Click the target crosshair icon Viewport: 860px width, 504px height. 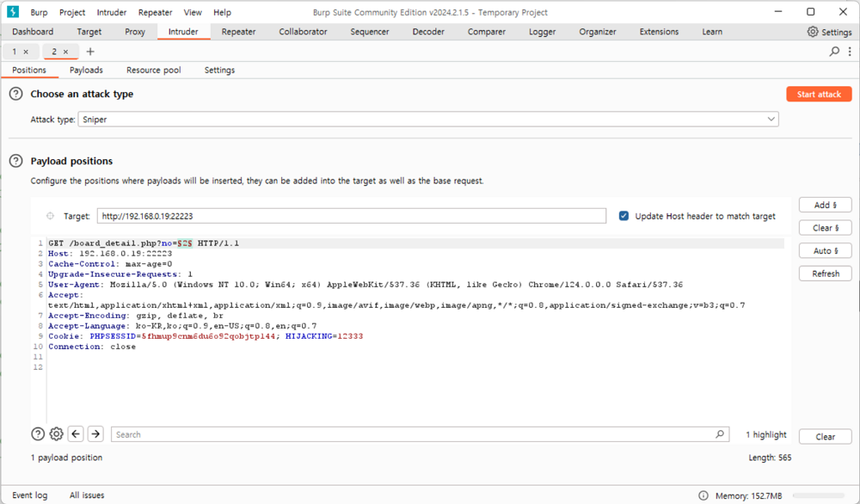pyautogui.click(x=50, y=216)
